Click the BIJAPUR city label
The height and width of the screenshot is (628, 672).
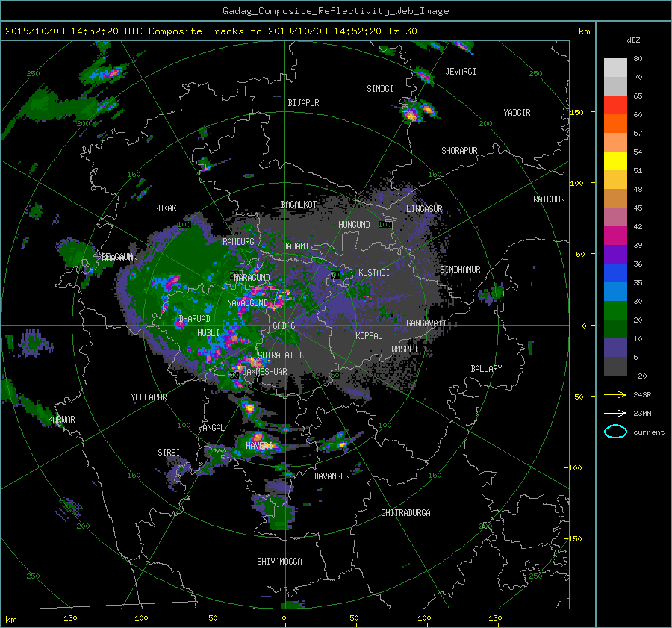pyautogui.click(x=303, y=103)
